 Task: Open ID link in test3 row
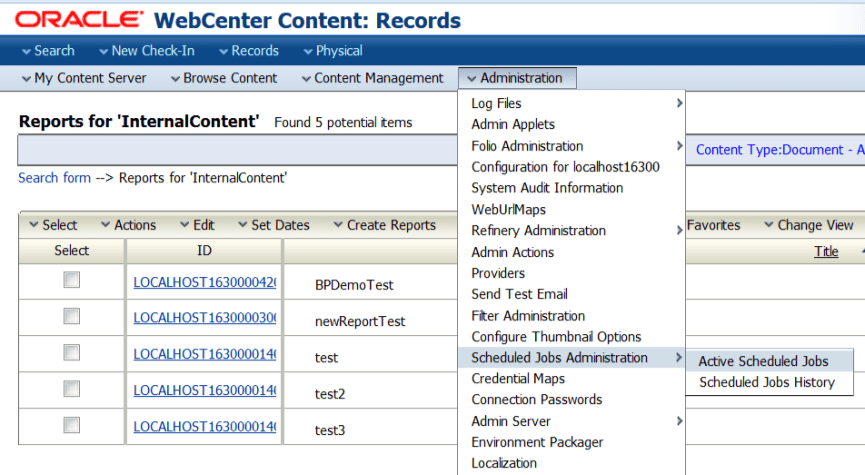tap(205, 427)
